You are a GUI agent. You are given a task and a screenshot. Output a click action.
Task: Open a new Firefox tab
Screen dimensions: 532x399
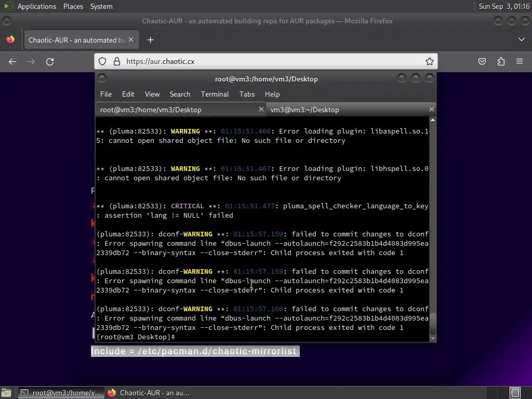pos(150,40)
